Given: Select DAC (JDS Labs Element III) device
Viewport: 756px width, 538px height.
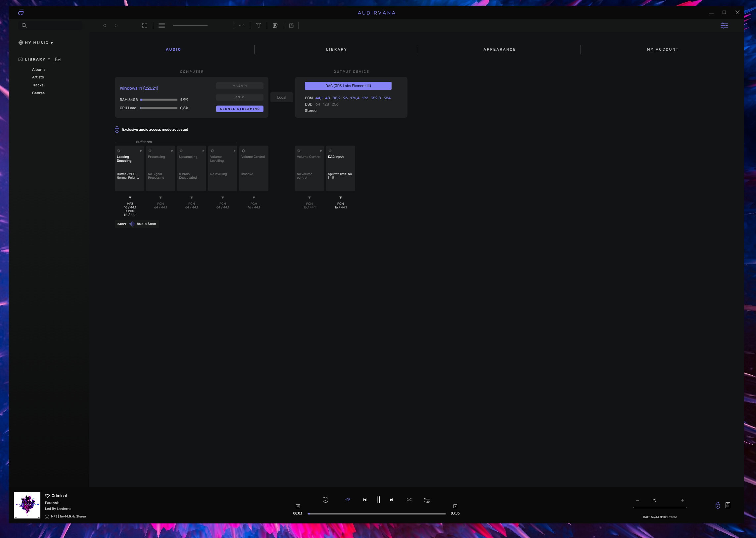Looking at the screenshot, I should click(348, 86).
